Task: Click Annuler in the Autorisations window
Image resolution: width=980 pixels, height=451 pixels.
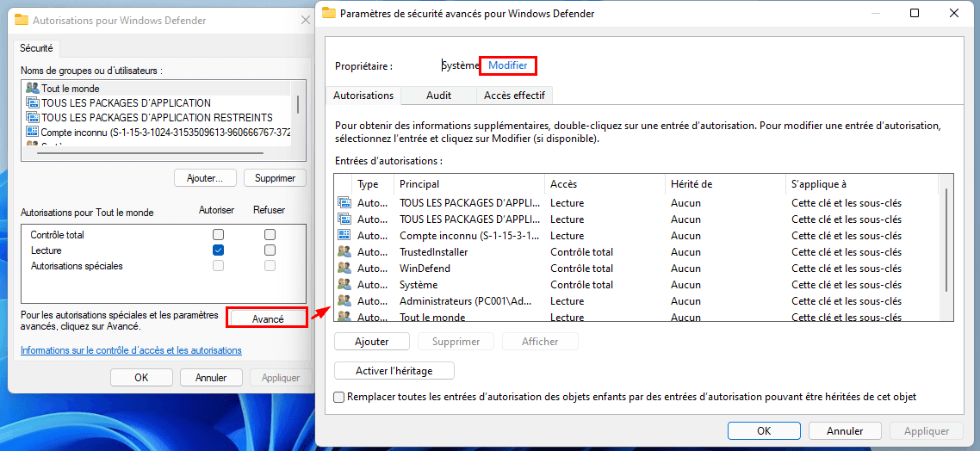Action: click(211, 378)
